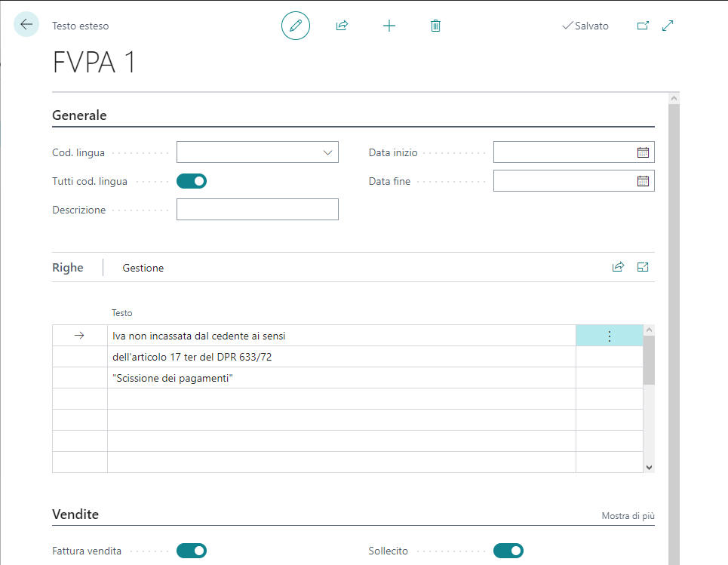728x565 pixels.
Task: Click the trash delete icon
Action: point(435,26)
